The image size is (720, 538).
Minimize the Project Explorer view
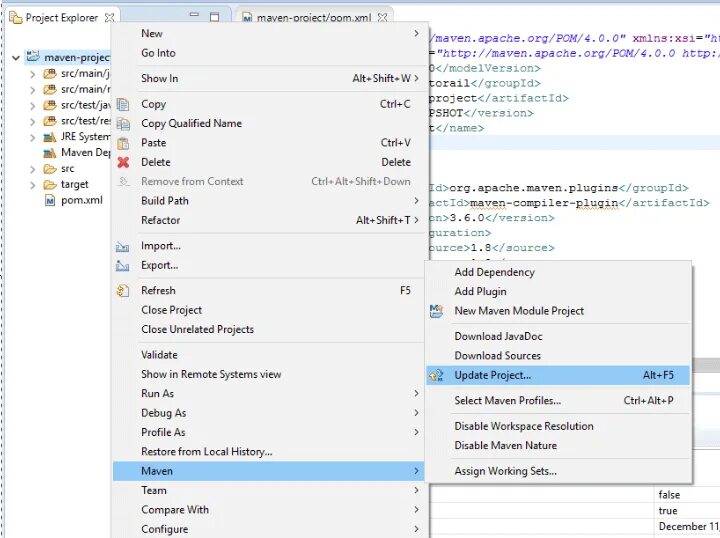point(194,15)
